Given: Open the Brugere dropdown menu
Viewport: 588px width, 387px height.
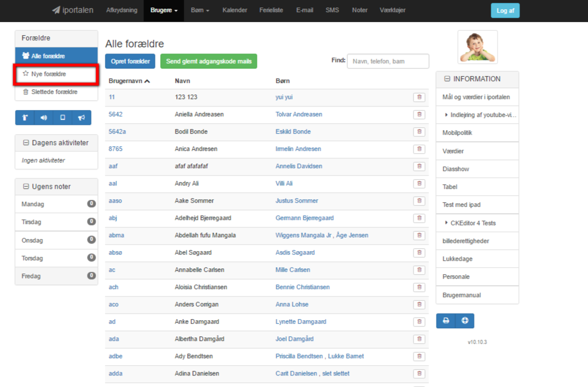Looking at the screenshot, I should [164, 10].
